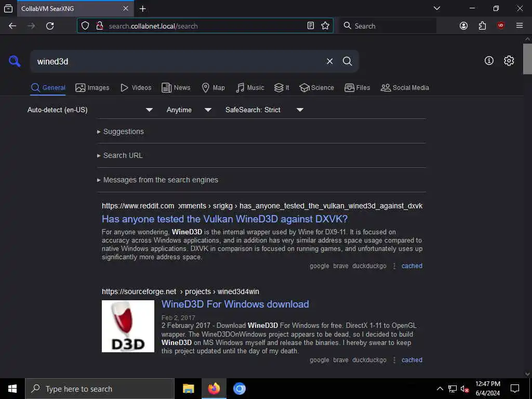532x399 pixels.
Task: Open the sourceforge result's three-dot menu
Action: 394,360
